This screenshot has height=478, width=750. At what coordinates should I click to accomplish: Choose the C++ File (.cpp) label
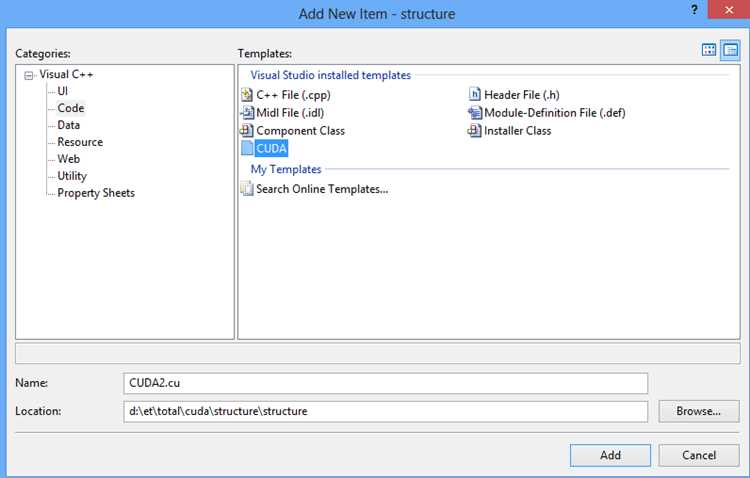click(293, 95)
